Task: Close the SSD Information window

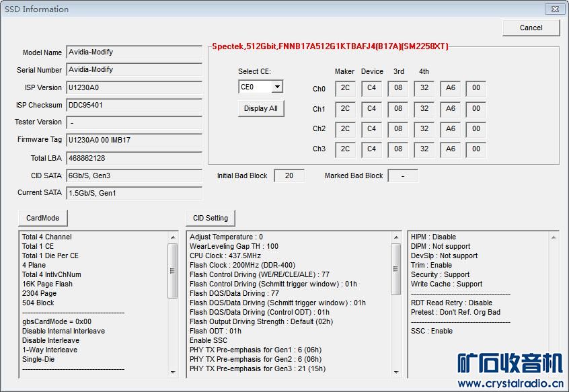Action: [554, 9]
